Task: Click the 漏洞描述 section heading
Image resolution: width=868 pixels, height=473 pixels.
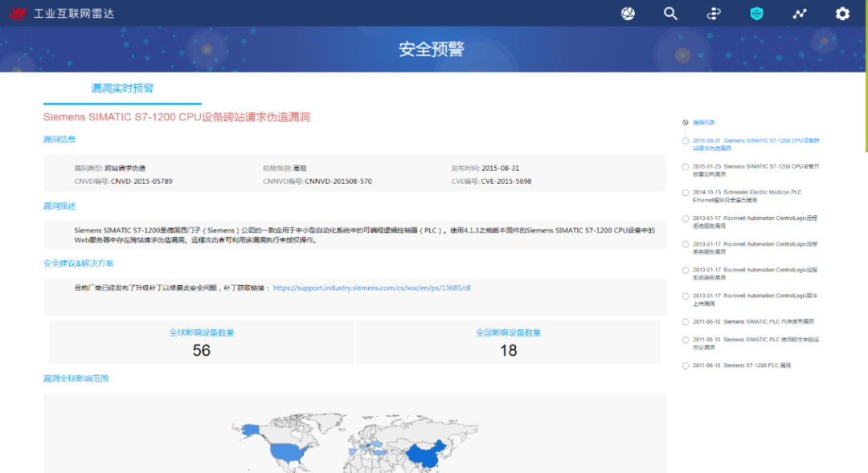Action: click(59, 206)
